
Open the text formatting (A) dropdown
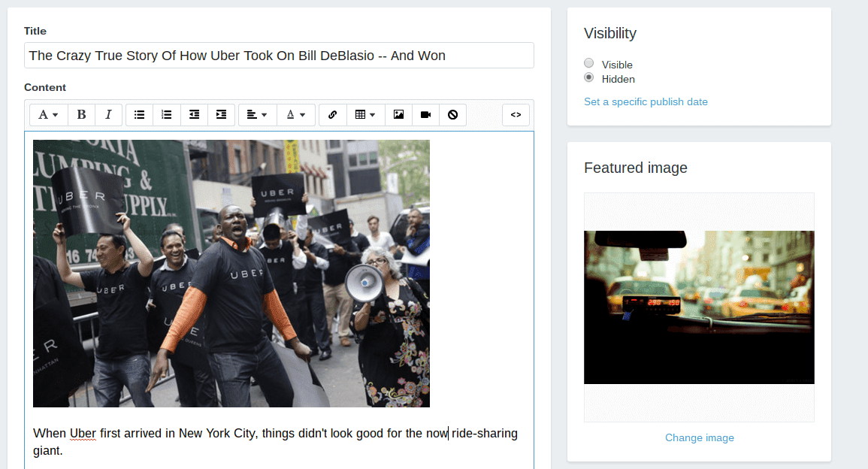click(x=48, y=115)
